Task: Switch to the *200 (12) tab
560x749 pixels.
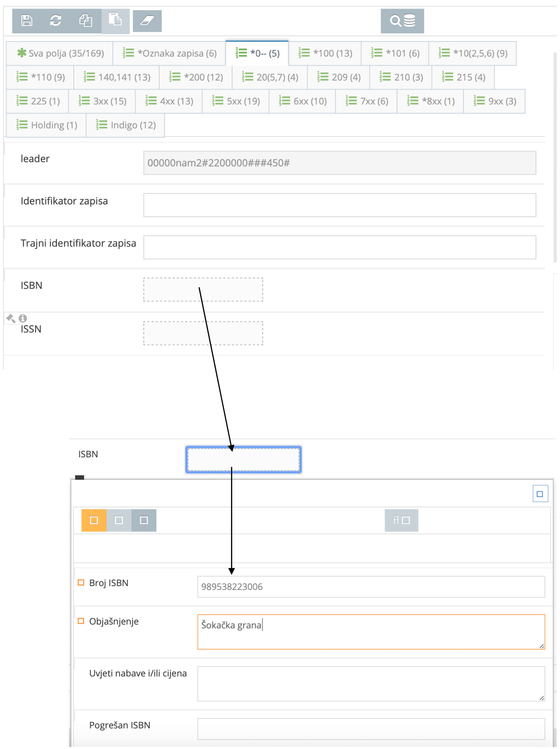Action: point(196,77)
